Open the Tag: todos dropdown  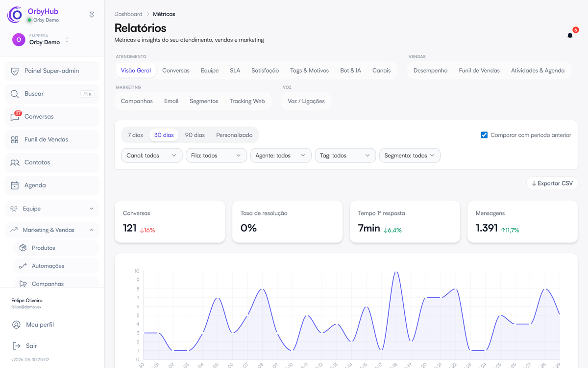[345, 156]
